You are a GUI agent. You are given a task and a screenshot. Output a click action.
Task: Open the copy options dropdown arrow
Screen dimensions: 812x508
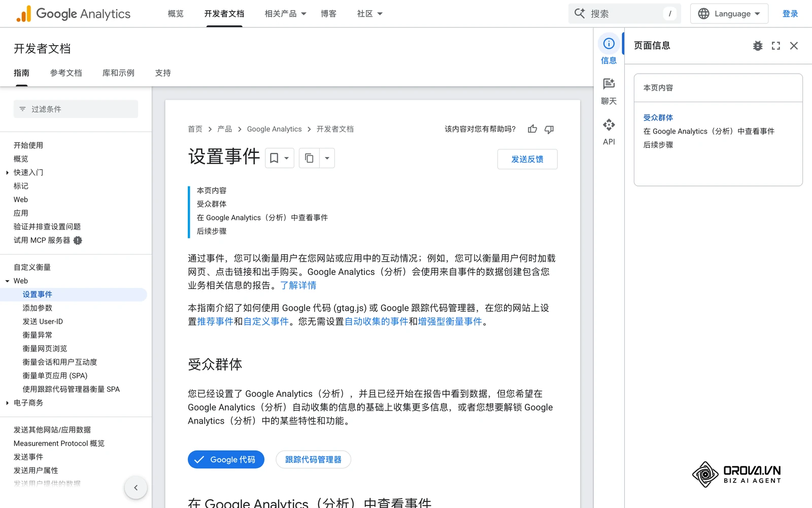click(327, 158)
